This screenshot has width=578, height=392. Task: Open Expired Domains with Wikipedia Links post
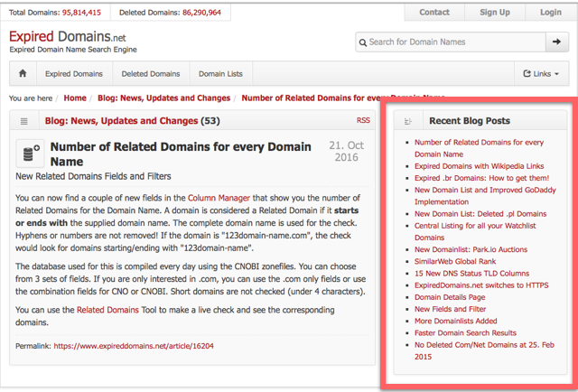[479, 166]
